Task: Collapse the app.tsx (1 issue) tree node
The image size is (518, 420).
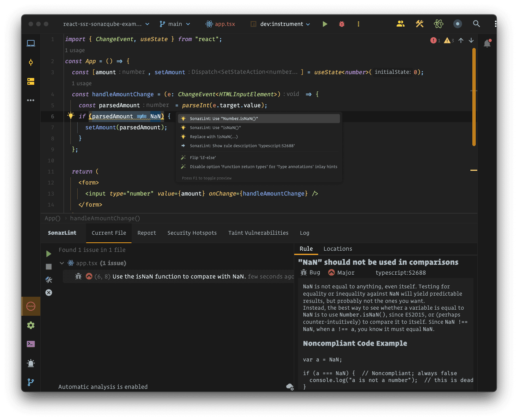Action: (62, 262)
